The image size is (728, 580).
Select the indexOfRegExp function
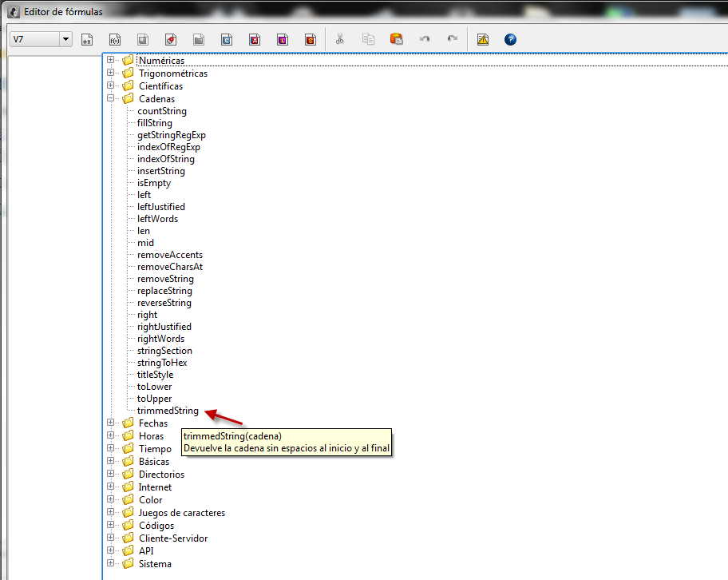(168, 147)
